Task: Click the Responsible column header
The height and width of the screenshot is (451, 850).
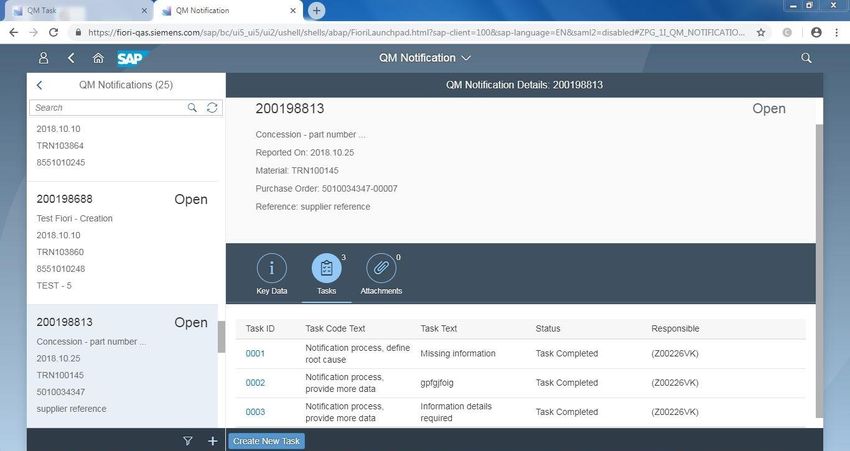Action: point(675,328)
